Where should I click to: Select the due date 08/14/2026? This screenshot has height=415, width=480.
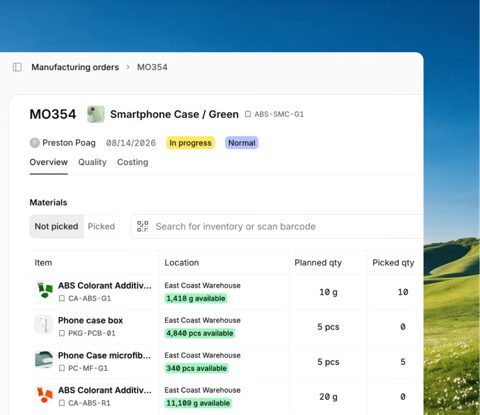point(131,143)
